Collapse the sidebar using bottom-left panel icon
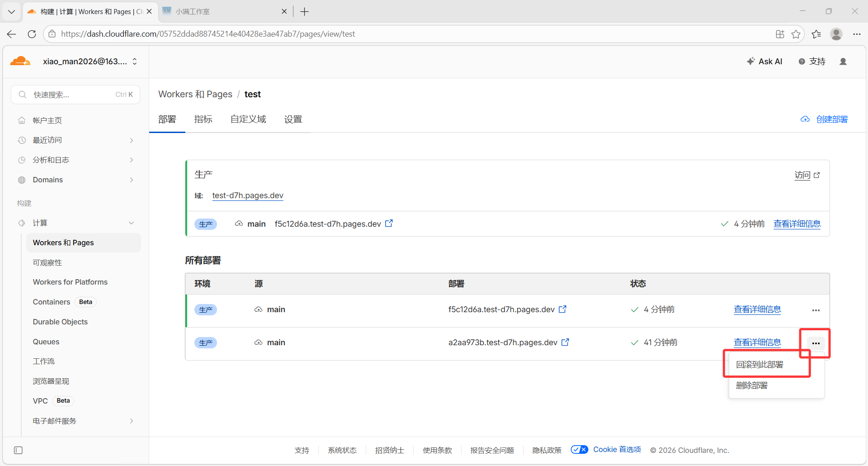The width and height of the screenshot is (868, 466). coord(18,450)
